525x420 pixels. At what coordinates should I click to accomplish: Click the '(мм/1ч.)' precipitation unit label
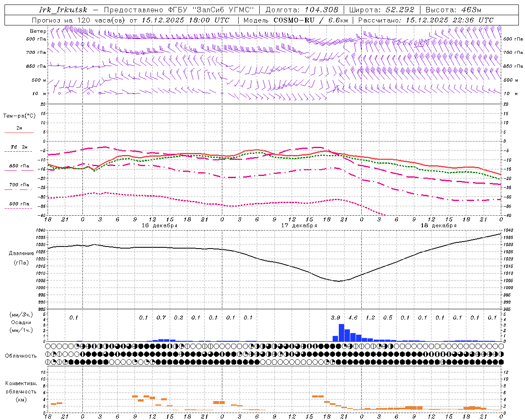point(21,330)
